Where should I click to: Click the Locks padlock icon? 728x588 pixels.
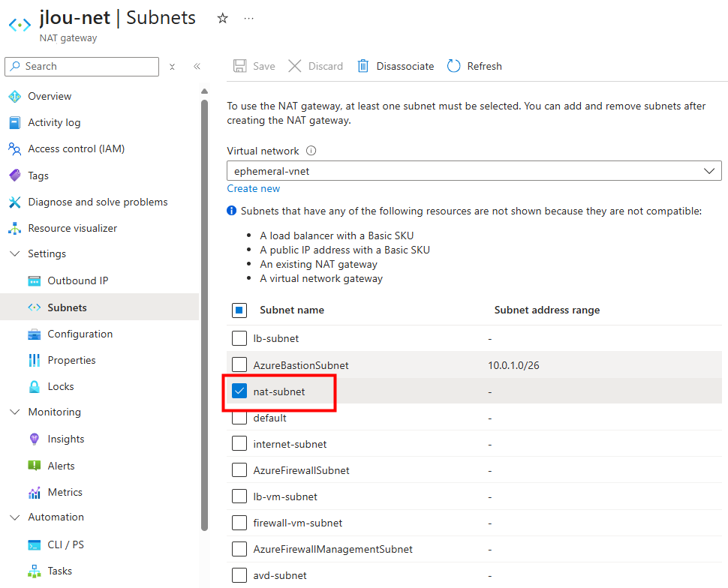click(x=35, y=386)
